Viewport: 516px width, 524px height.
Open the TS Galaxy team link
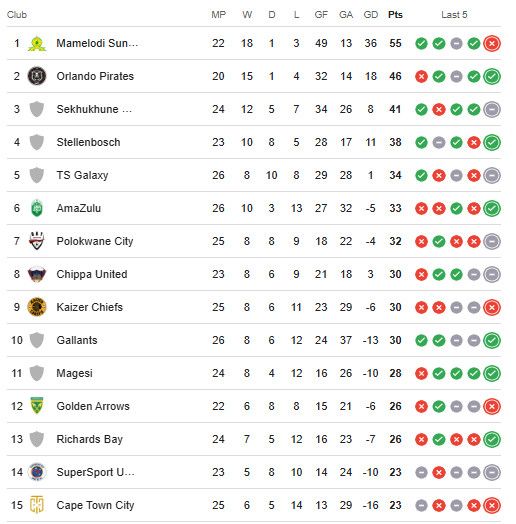(82, 175)
